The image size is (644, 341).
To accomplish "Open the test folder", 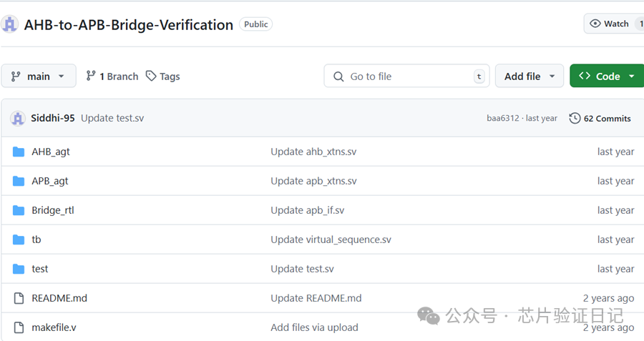I will 40,269.
